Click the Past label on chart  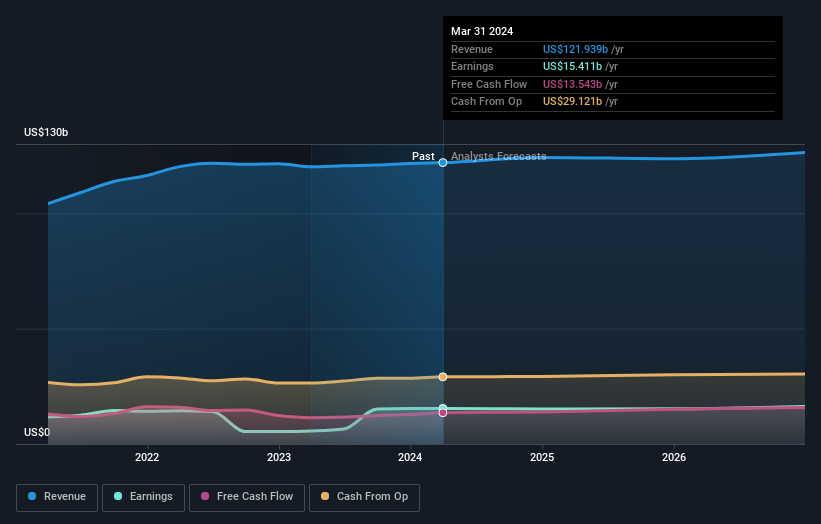point(423,157)
